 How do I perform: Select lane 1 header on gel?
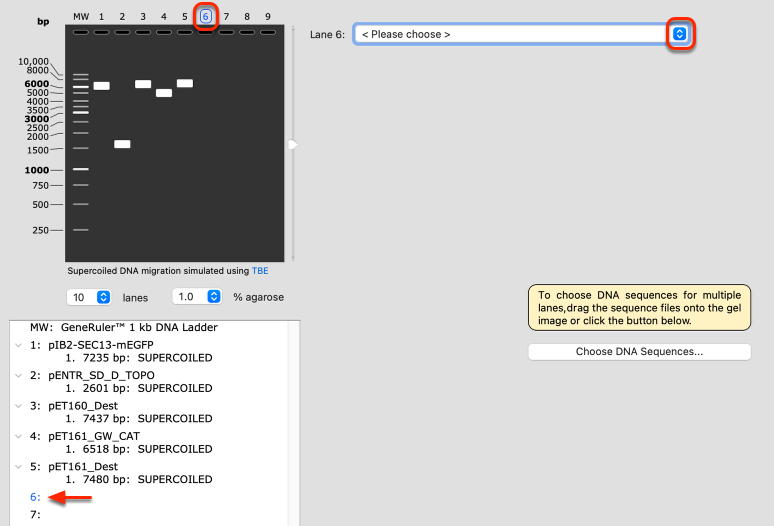point(101,17)
